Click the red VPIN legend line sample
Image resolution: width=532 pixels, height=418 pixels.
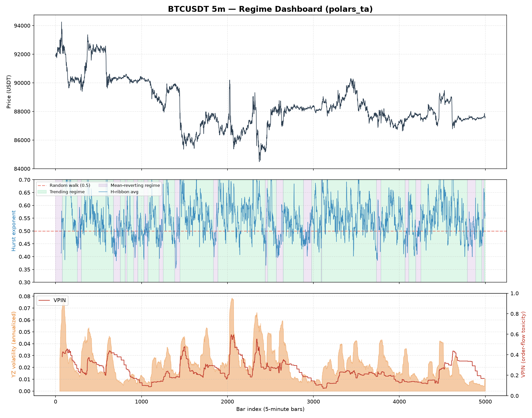[x=44, y=300]
